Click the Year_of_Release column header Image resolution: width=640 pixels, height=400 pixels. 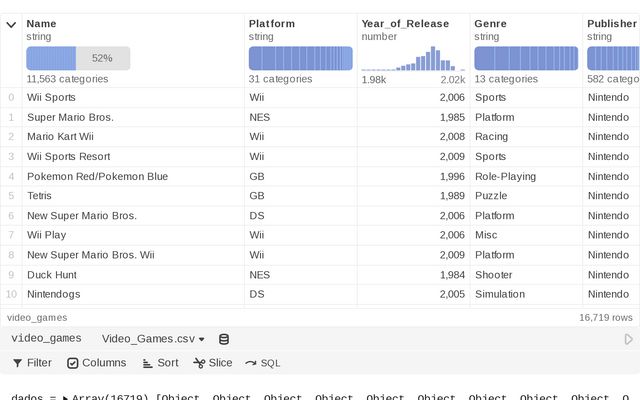tap(405, 24)
